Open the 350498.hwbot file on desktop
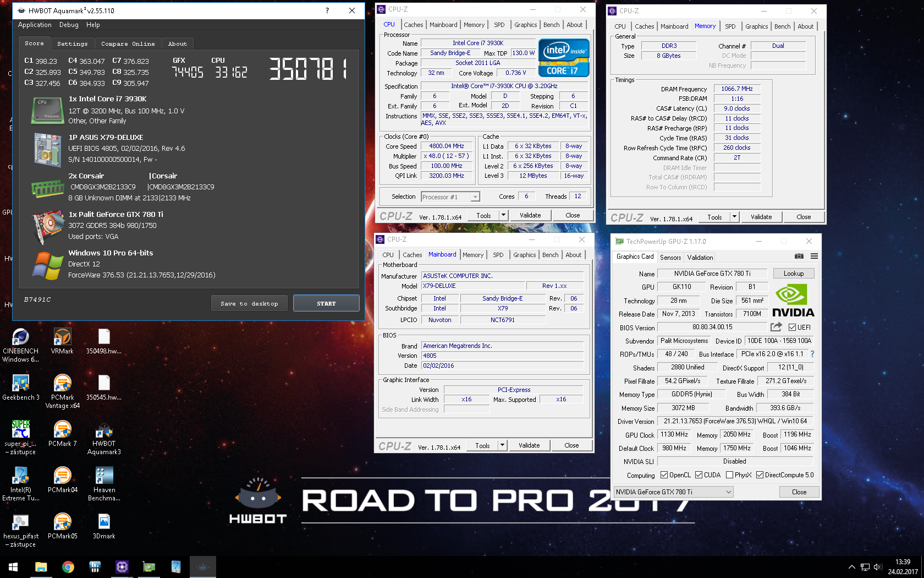 click(104, 341)
